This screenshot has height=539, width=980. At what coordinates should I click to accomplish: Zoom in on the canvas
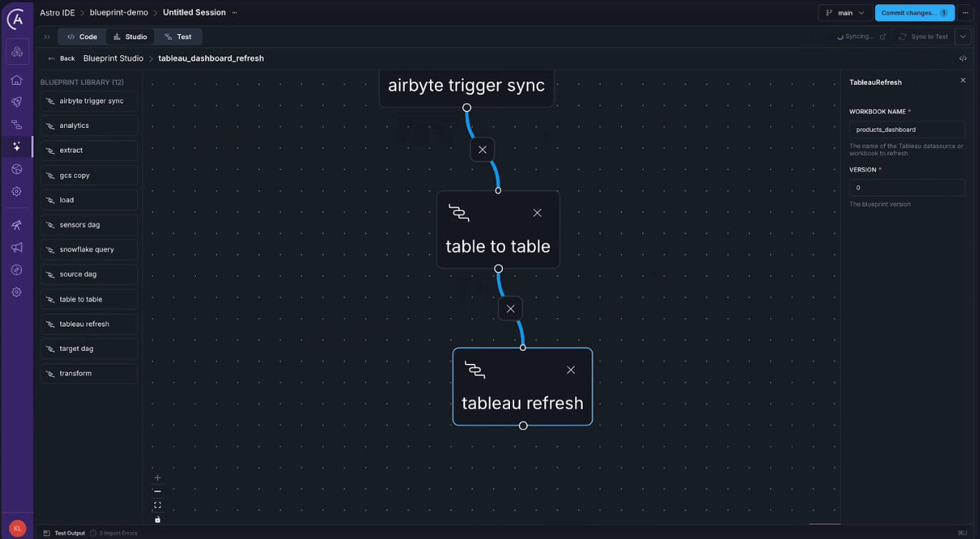click(158, 478)
